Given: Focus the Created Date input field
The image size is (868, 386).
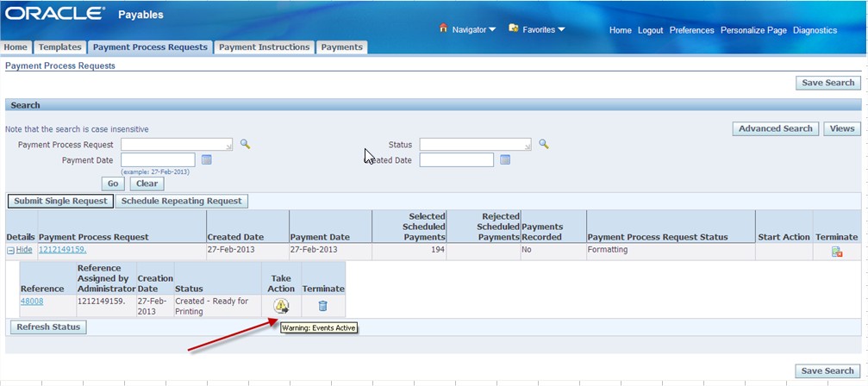Looking at the screenshot, I should [456, 159].
